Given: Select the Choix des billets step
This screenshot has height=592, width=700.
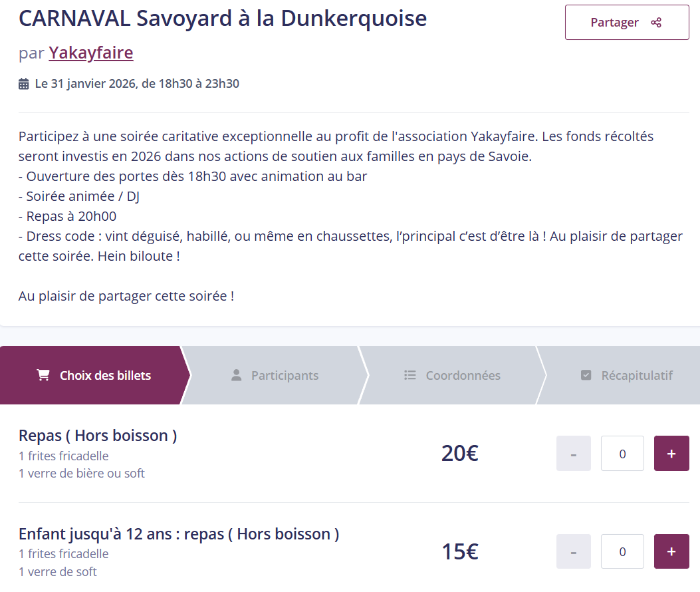Looking at the screenshot, I should coord(93,375).
